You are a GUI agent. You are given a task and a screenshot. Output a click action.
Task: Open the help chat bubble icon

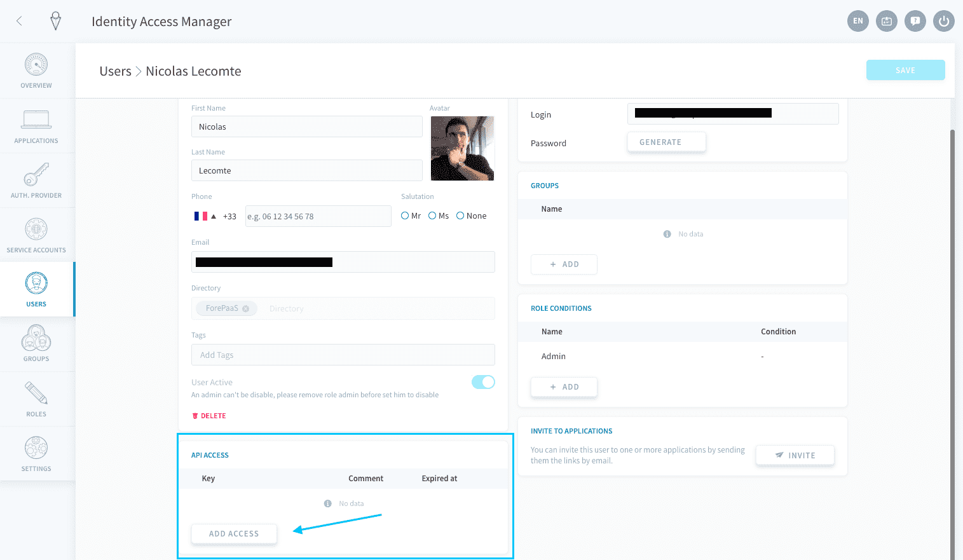[915, 21]
